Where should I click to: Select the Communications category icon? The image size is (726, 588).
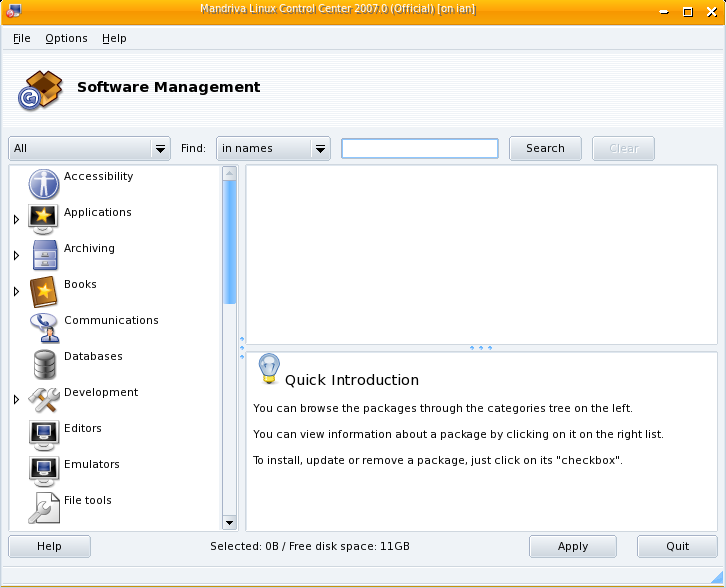[x=44, y=327]
